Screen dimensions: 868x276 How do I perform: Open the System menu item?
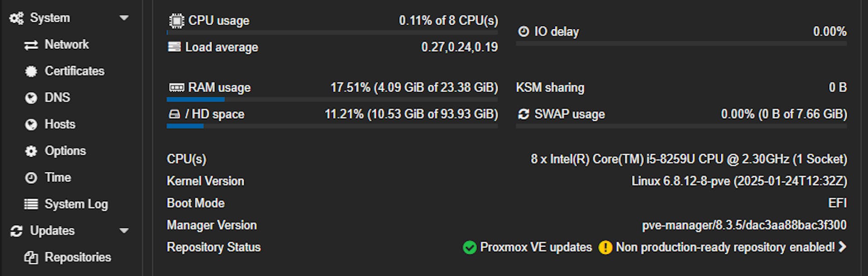click(50, 18)
